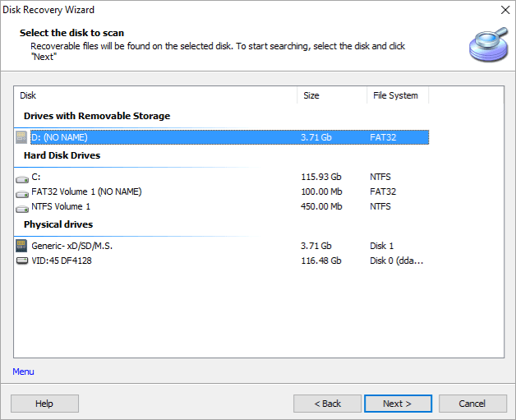Click the VID:45 DF4128 physical drive icon
This screenshot has height=420, width=516.
22,261
